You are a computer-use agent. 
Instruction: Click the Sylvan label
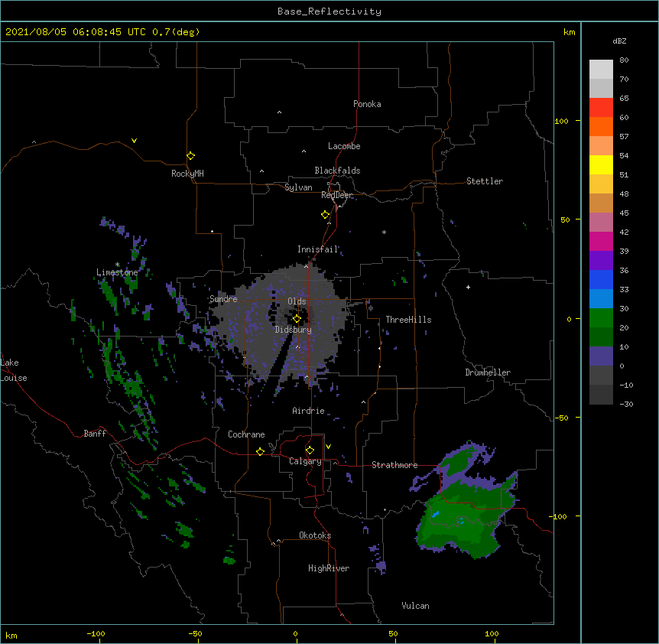pyautogui.click(x=298, y=187)
